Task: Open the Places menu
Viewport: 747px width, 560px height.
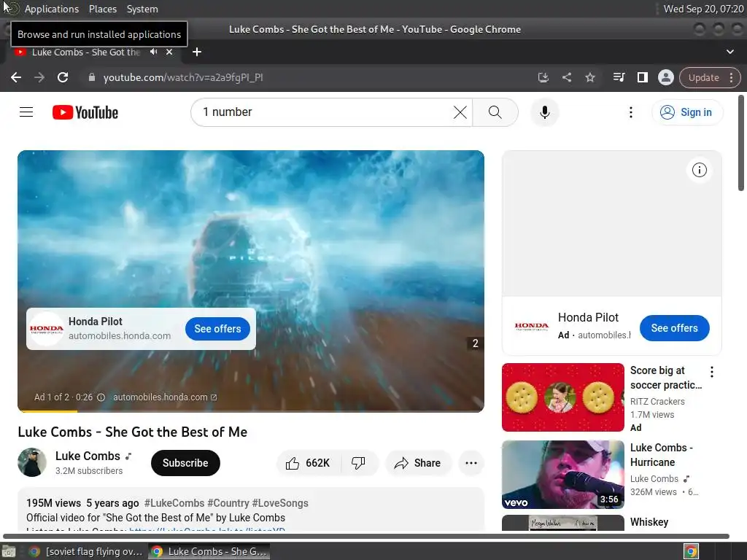Action: 102,9
